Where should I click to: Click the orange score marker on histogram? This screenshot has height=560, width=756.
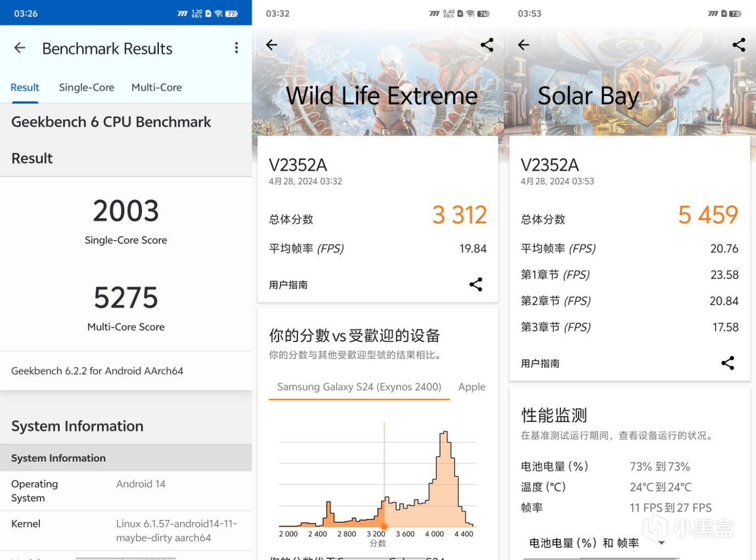coord(384,527)
